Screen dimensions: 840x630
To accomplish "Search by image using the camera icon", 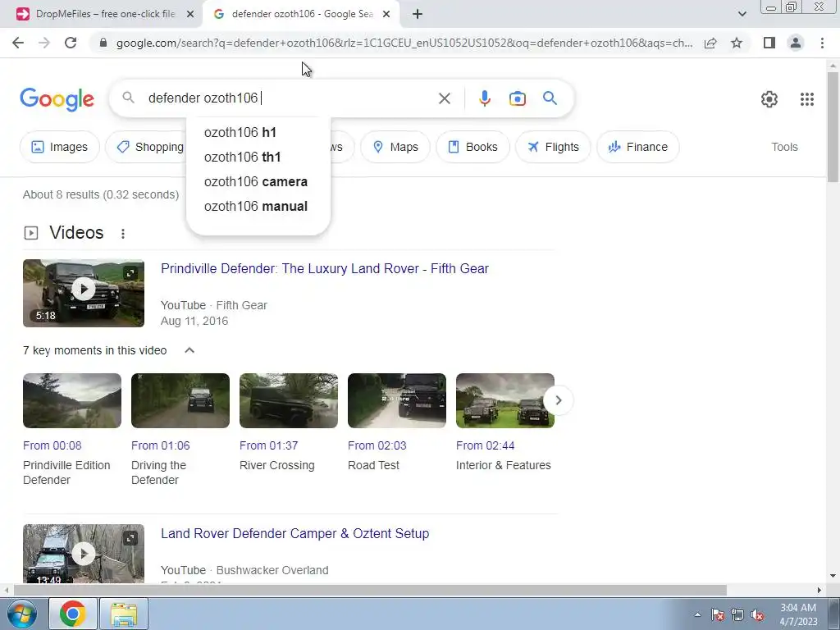I will [517, 98].
